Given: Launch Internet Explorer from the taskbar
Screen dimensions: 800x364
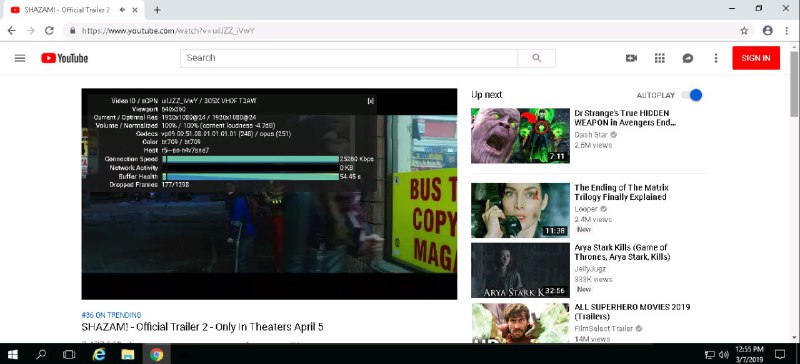Looking at the screenshot, I should click(98, 354).
